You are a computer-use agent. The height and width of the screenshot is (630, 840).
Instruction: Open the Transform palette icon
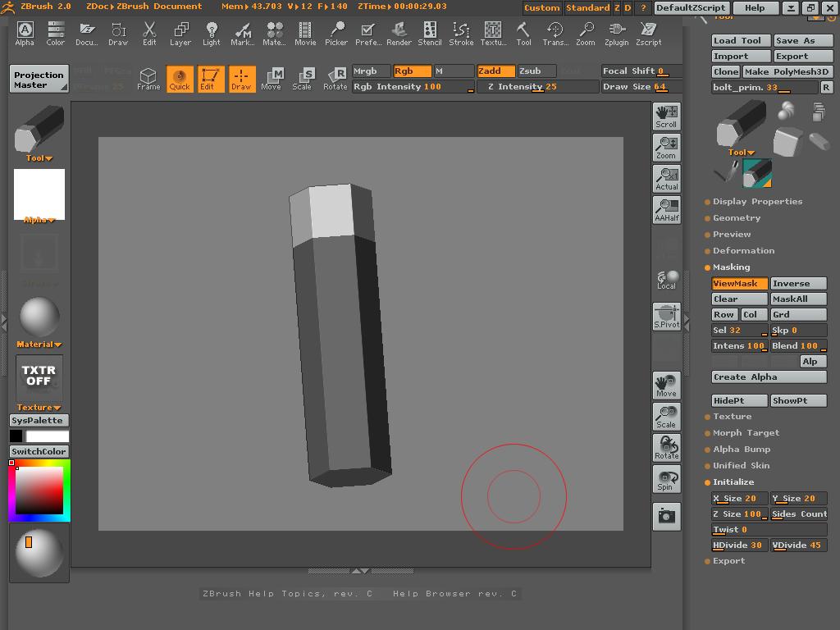pos(555,34)
